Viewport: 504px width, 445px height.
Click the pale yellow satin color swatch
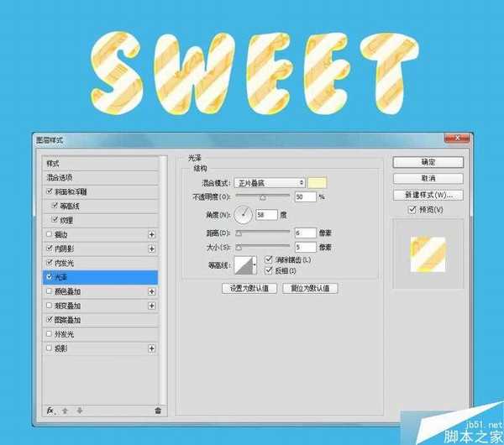(318, 182)
